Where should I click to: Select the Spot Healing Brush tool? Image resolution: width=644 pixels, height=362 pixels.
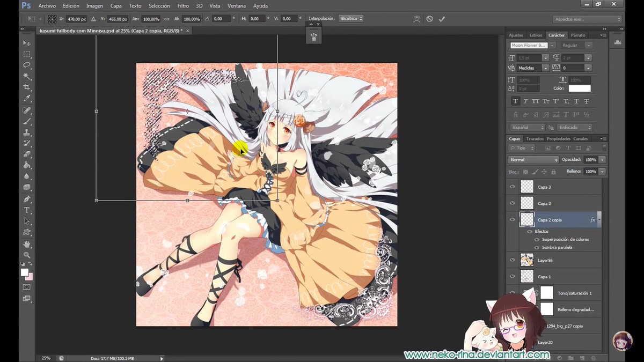27,110
